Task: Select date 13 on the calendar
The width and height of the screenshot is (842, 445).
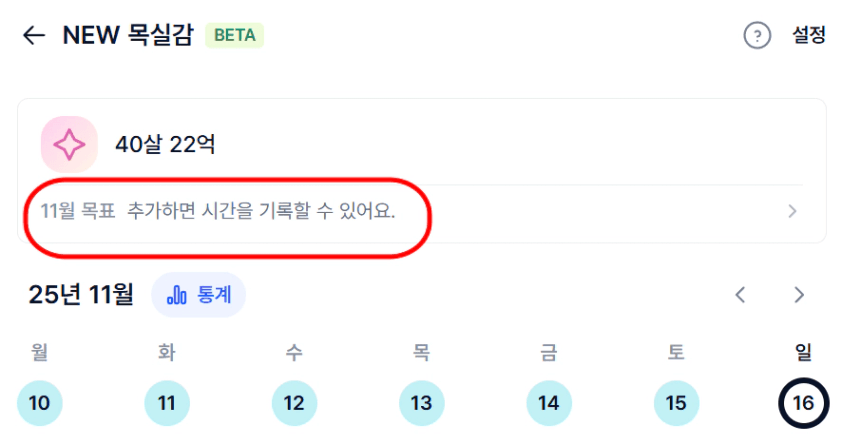Action: pyautogui.click(x=421, y=403)
